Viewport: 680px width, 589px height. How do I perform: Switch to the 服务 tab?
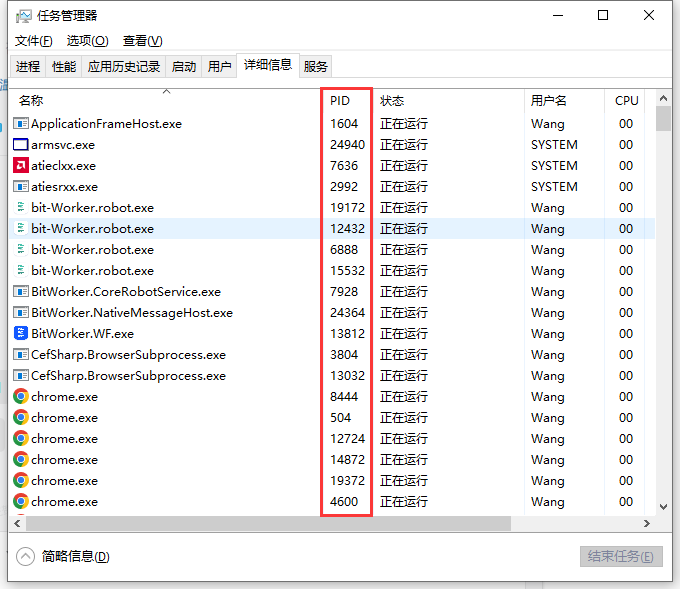click(x=315, y=67)
